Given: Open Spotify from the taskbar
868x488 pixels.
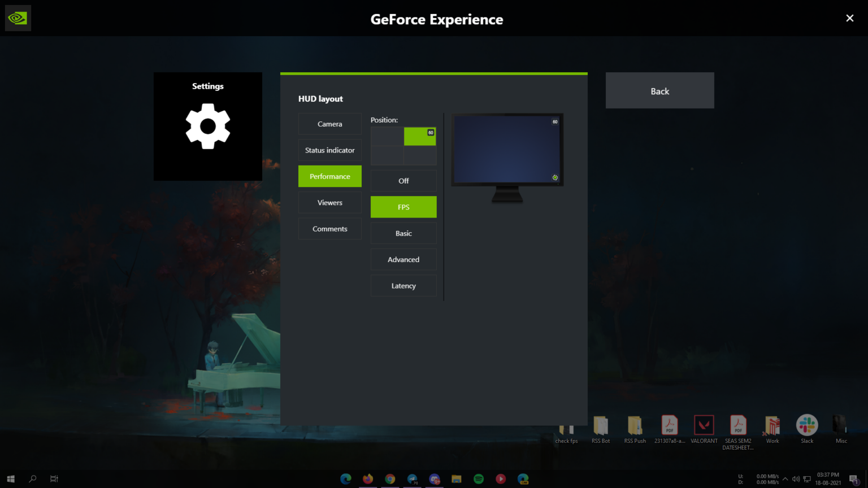Looking at the screenshot, I should [479, 479].
